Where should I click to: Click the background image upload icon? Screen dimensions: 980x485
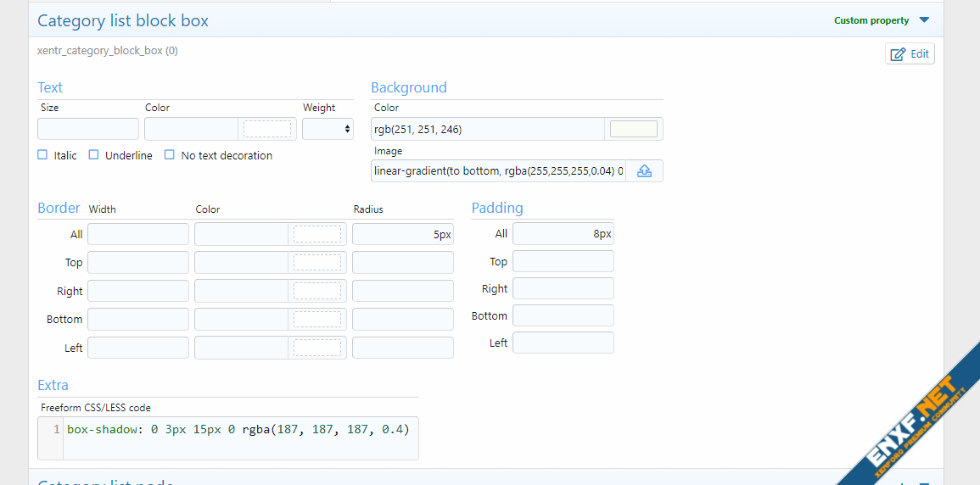[644, 171]
